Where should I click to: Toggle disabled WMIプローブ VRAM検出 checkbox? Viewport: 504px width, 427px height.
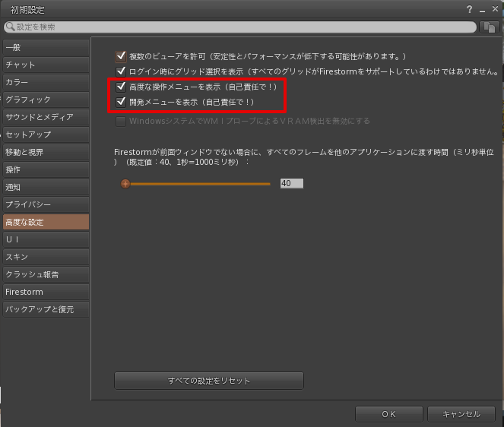click(x=121, y=121)
